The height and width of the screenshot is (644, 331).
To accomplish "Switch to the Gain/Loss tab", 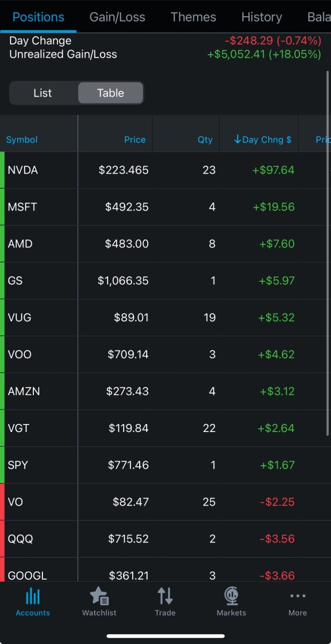I will click(x=117, y=17).
